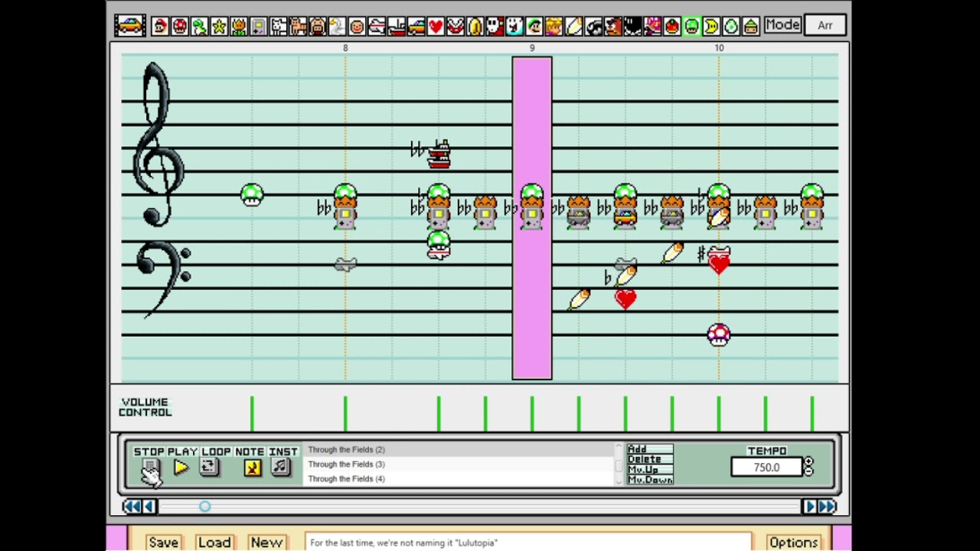Select the Plane instrument
Image resolution: width=980 pixels, height=551 pixels.
point(377,26)
